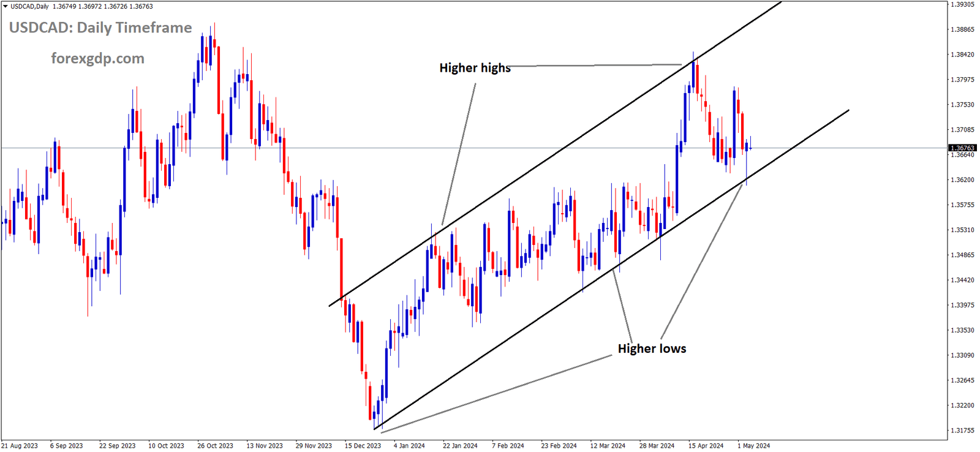Click price level 1.34420 on price scale

962,281
